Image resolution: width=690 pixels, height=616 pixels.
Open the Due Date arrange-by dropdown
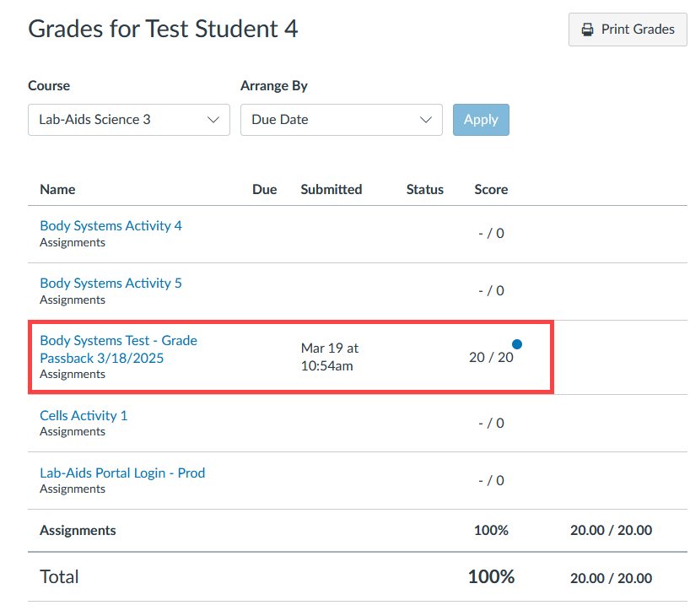[341, 120]
